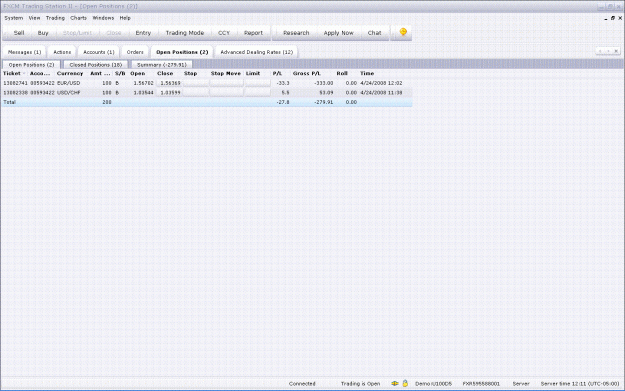Viewport: 625px width, 391px height.
Task: Click Demo:U100D5 in status bar
Action: (433, 384)
